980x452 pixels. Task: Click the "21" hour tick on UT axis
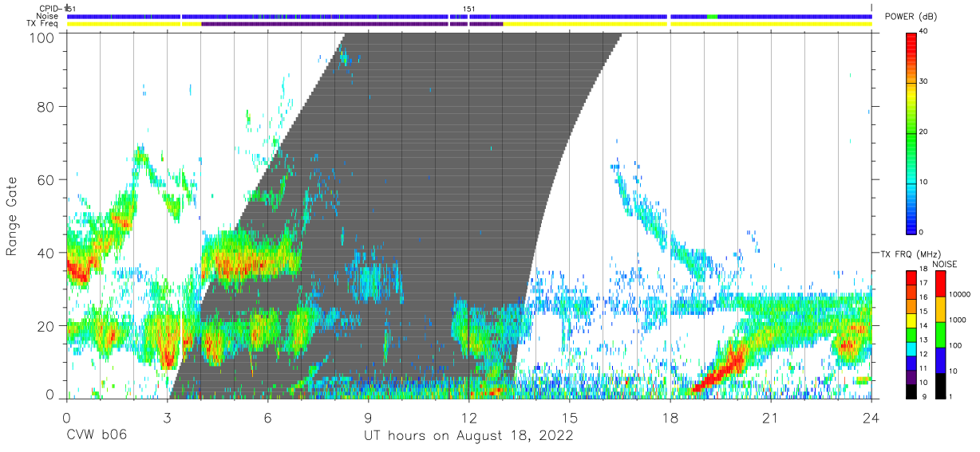[771, 418]
